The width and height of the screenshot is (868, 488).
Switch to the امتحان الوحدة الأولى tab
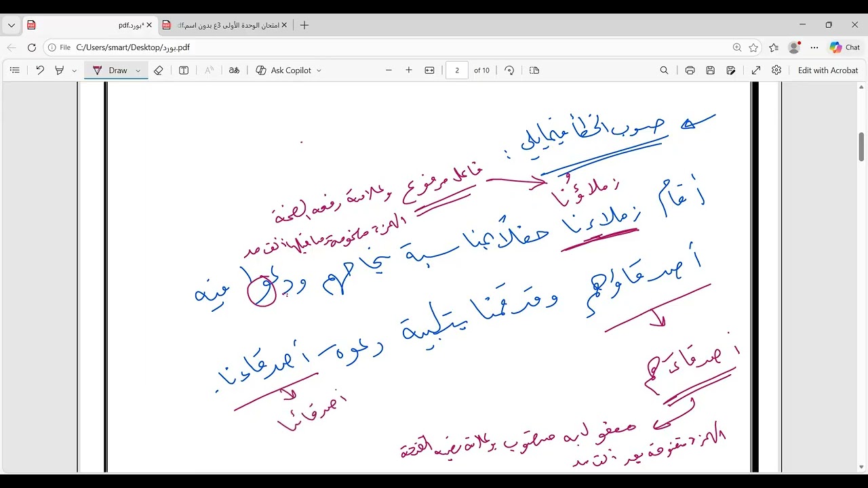click(224, 25)
